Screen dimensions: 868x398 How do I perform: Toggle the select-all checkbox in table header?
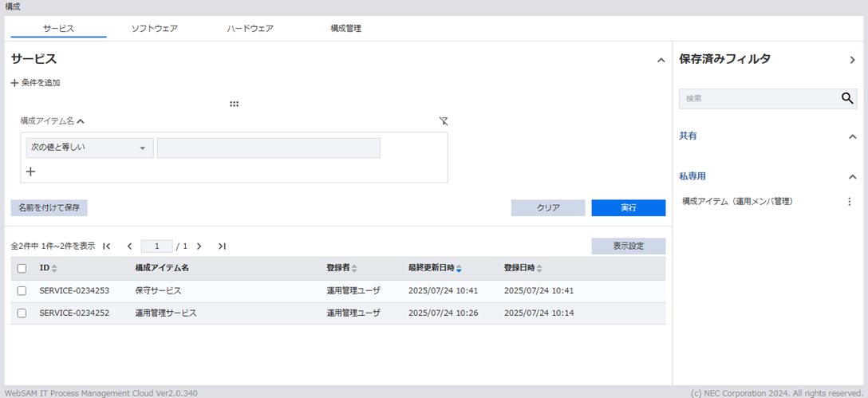(x=22, y=269)
